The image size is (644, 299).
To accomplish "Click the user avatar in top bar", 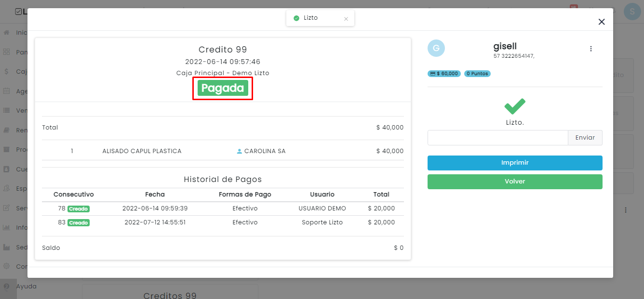I will pos(632,11).
